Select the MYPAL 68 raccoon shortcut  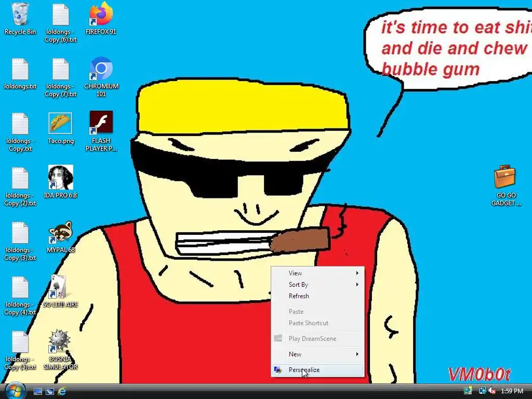[60, 237]
